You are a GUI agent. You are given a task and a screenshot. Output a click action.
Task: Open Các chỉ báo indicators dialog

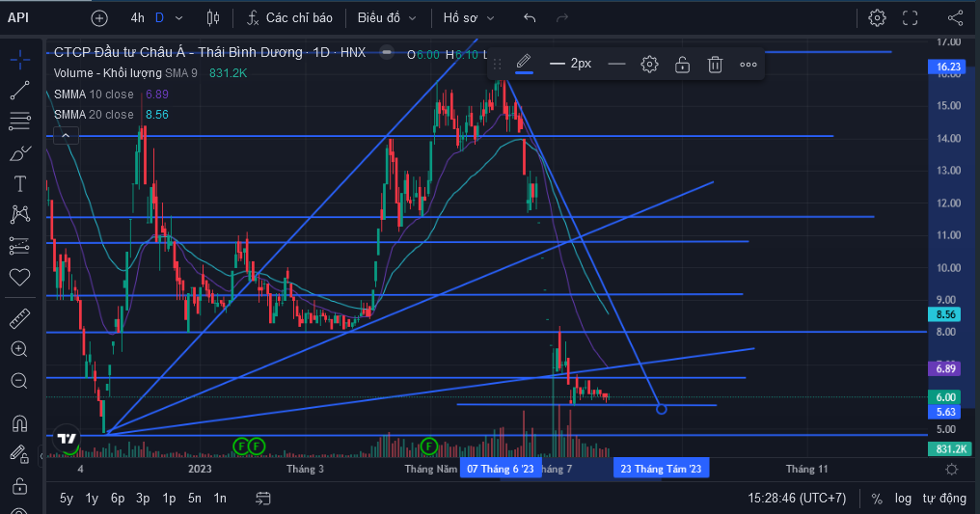(x=289, y=18)
